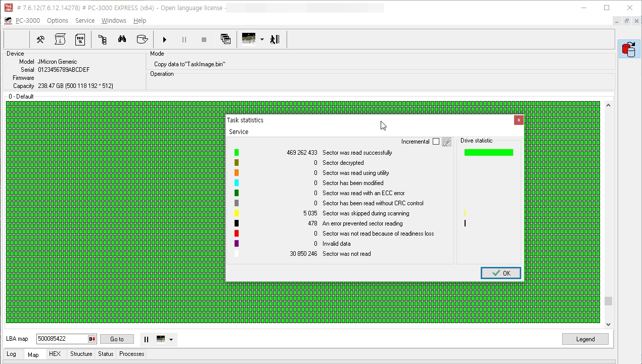The image size is (642, 364).
Task: Click the cyan Sector has been modified swatch
Action: pos(237,183)
